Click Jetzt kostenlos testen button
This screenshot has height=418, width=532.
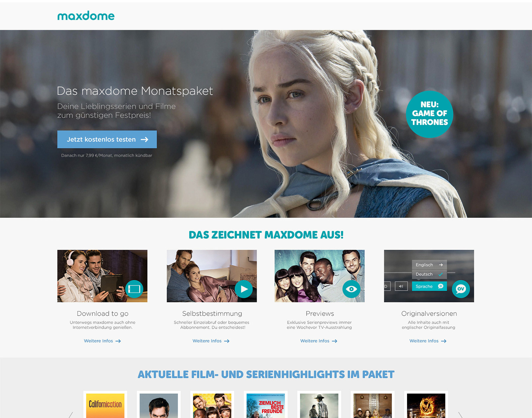(107, 139)
